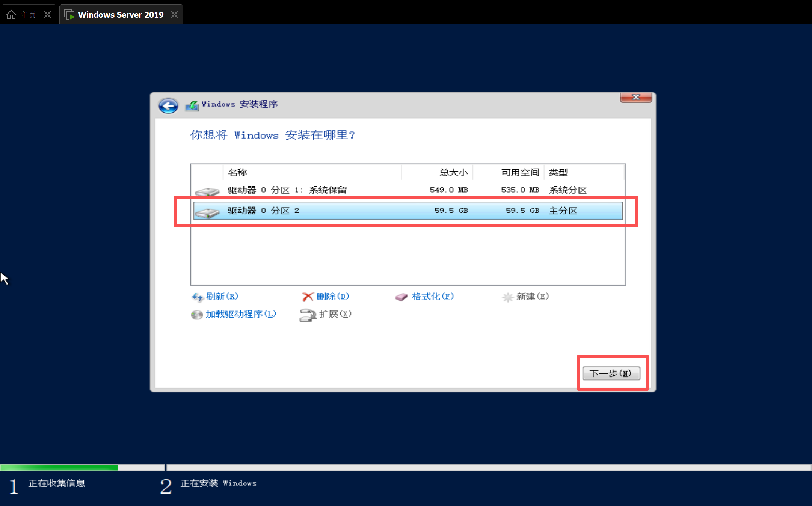Switch to the Windows Server 2019 tab
The image size is (812, 506).
pyautogui.click(x=121, y=15)
